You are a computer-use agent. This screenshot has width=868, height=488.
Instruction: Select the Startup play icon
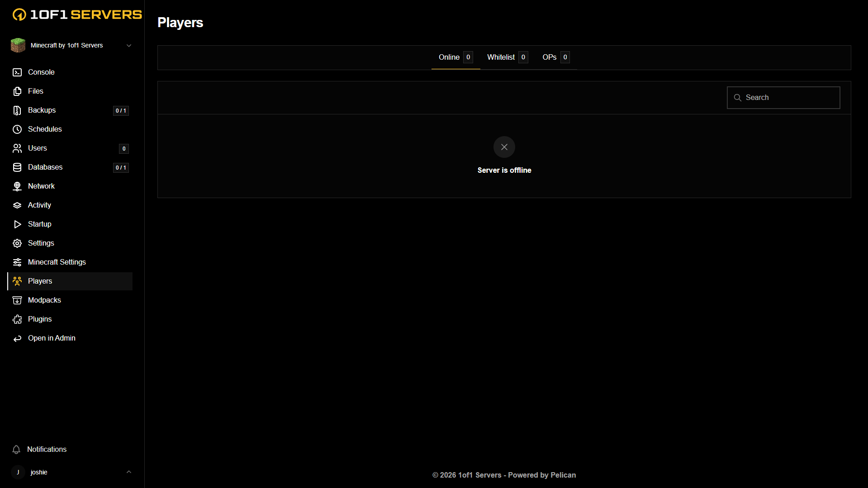[17, 224]
